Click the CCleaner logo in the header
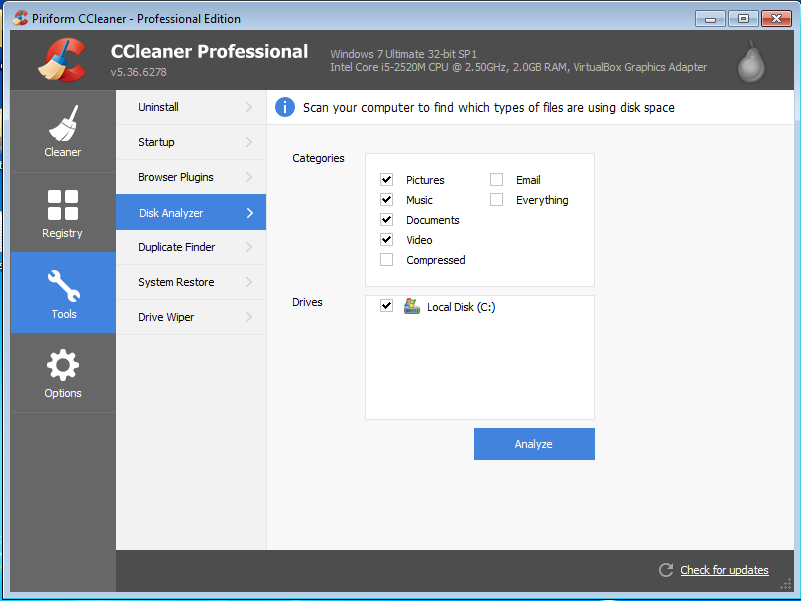 coord(62,59)
